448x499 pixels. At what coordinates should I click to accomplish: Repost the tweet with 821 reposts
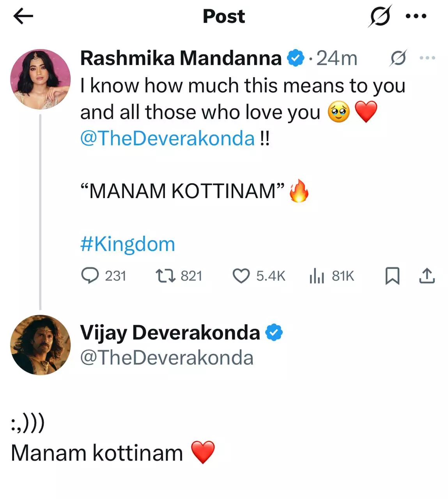(165, 276)
